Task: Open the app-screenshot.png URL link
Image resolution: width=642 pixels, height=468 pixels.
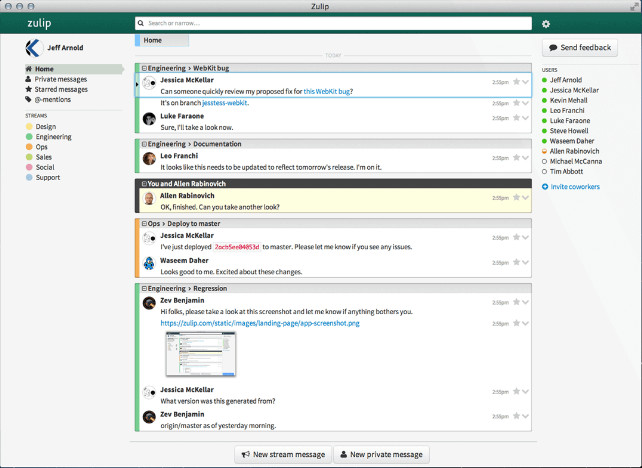Action: 260,323
